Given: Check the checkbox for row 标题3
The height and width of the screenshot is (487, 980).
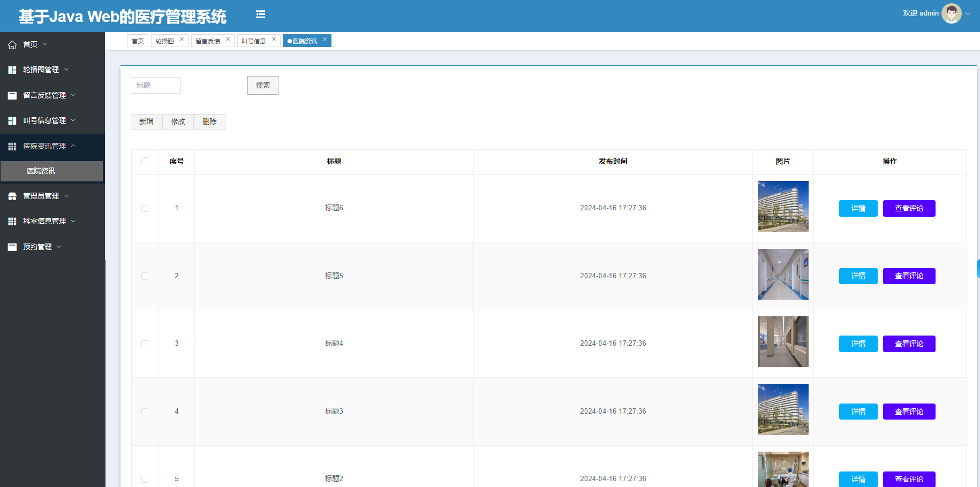Looking at the screenshot, I should (145, 412).
